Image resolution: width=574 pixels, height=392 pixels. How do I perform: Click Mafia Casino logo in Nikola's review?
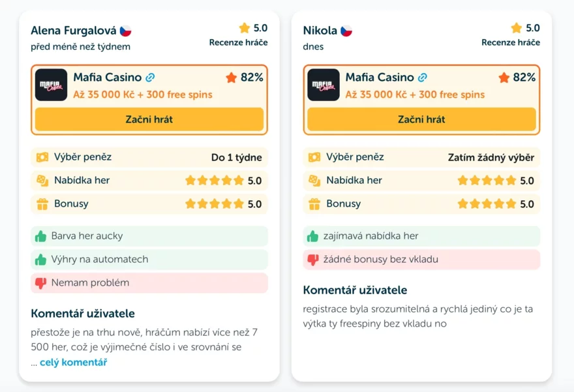324,85
